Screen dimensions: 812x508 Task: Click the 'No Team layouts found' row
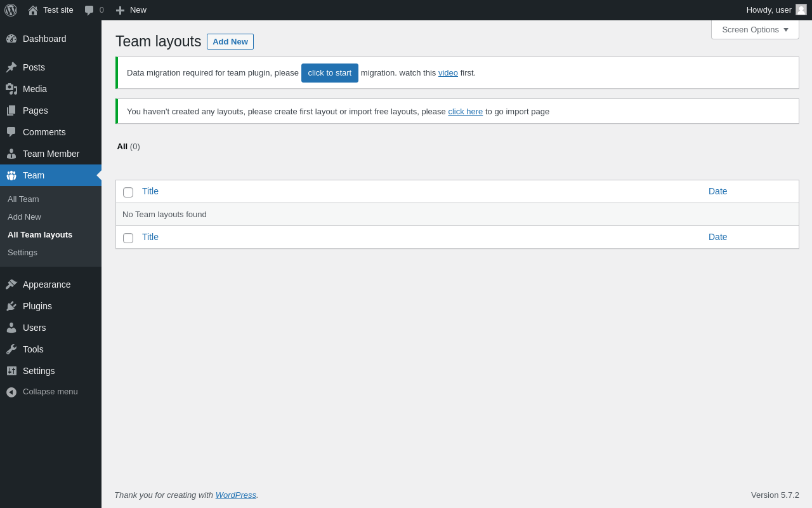(x=457, y=215)
